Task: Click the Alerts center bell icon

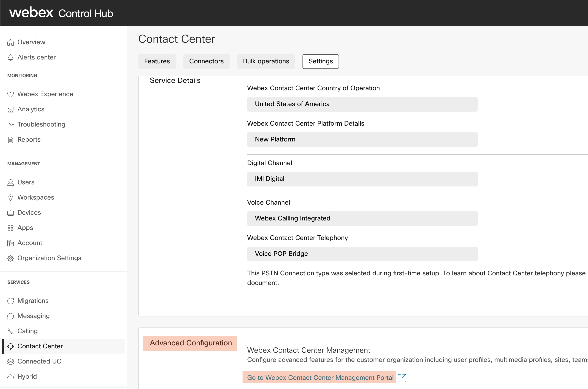Action: pyautogui.click(x=10, y=58)
